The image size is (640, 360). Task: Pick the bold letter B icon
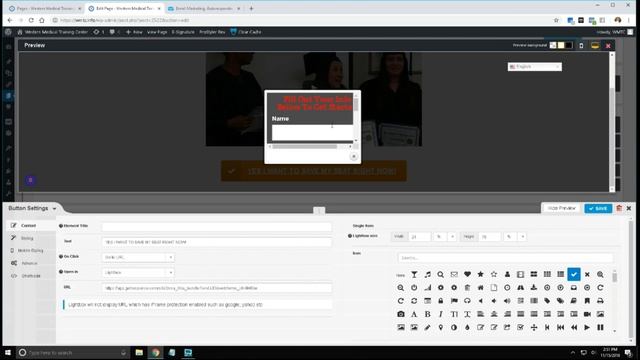click(x=427, y=314)
